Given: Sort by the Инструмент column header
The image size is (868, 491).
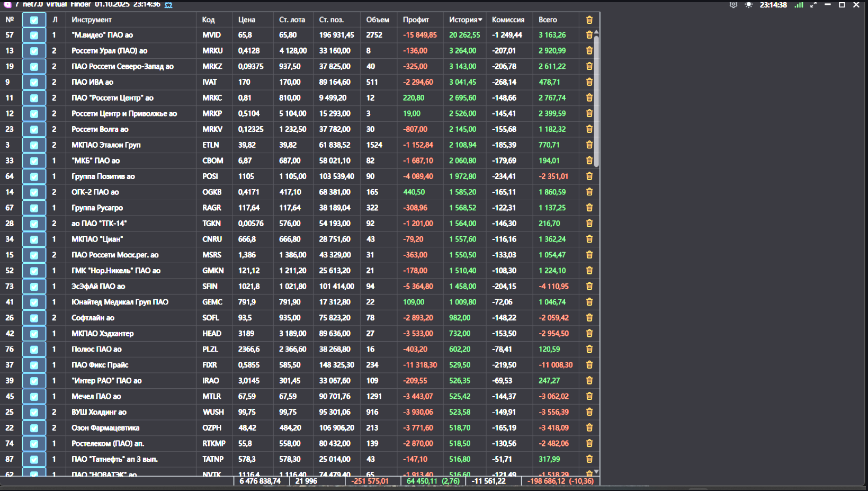Looking at the screenshot, I should tap(92, 20).
